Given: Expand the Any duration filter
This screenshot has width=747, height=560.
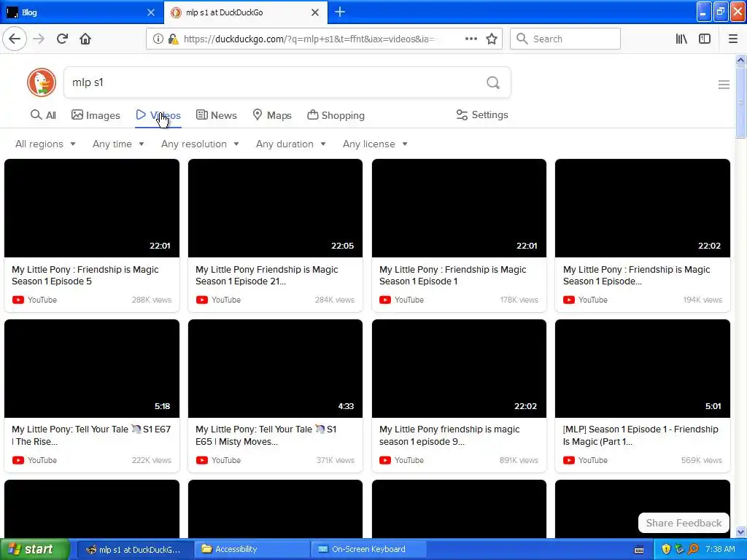Looking at the screenshot, I should click(290, 144).
